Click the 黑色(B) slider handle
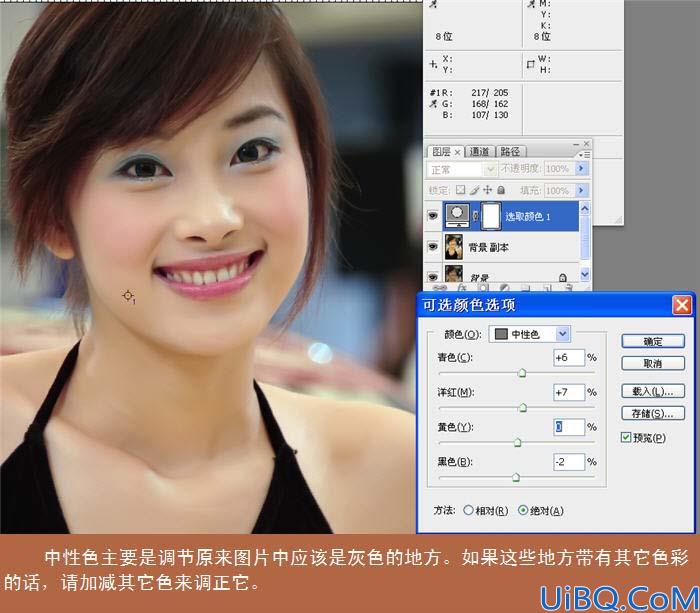Image resolution: width=700 pixels, height=613 pixels. pos(516,477)
